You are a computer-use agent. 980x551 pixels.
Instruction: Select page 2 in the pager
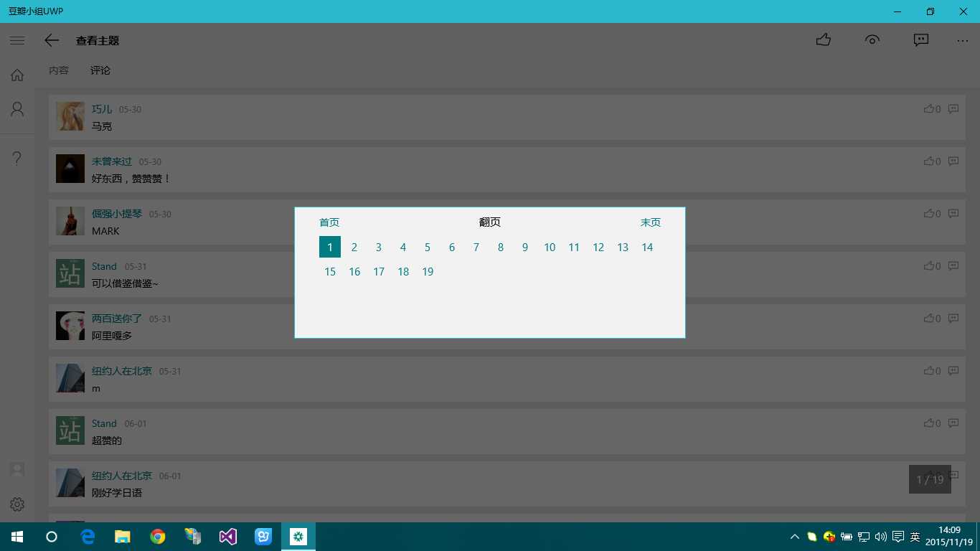coord(354,247)
